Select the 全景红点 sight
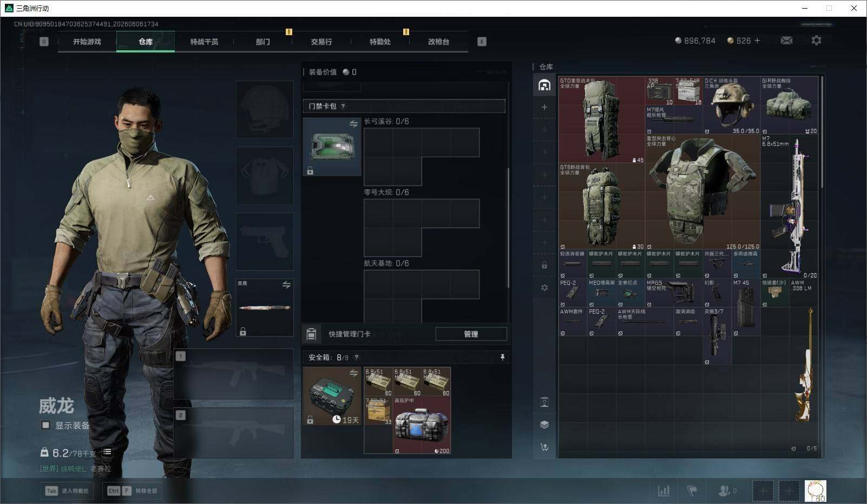867x504 pixels. click(x=631, y=293)
